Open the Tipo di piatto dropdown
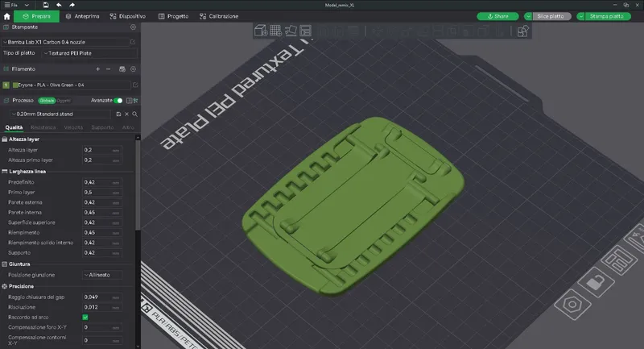 [x=89, y=53]
